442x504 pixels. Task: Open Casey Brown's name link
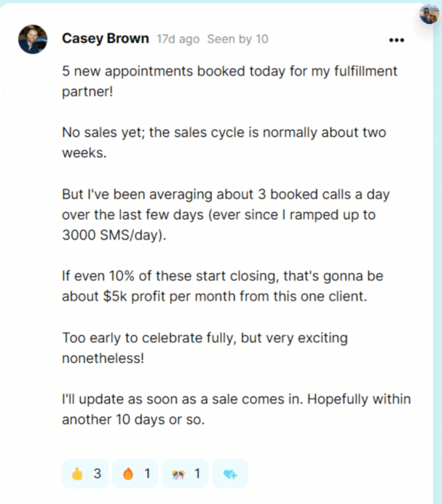click(106, 38)
